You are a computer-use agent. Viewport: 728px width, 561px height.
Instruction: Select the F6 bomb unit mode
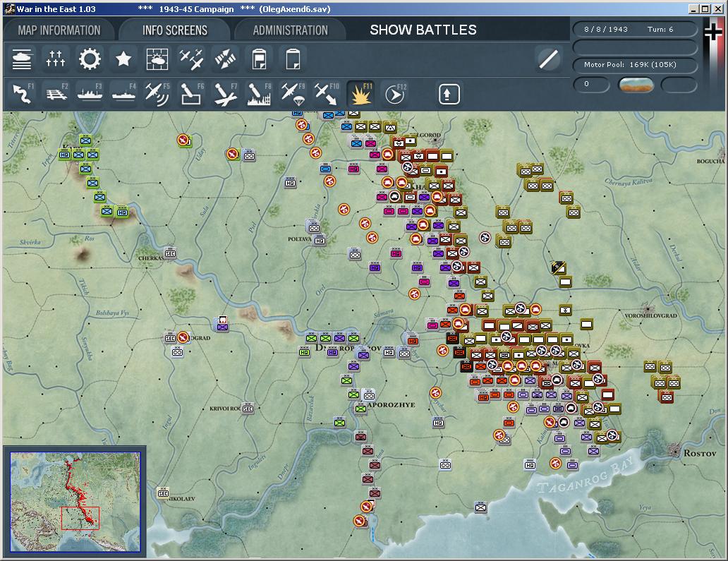click(192, 93)
